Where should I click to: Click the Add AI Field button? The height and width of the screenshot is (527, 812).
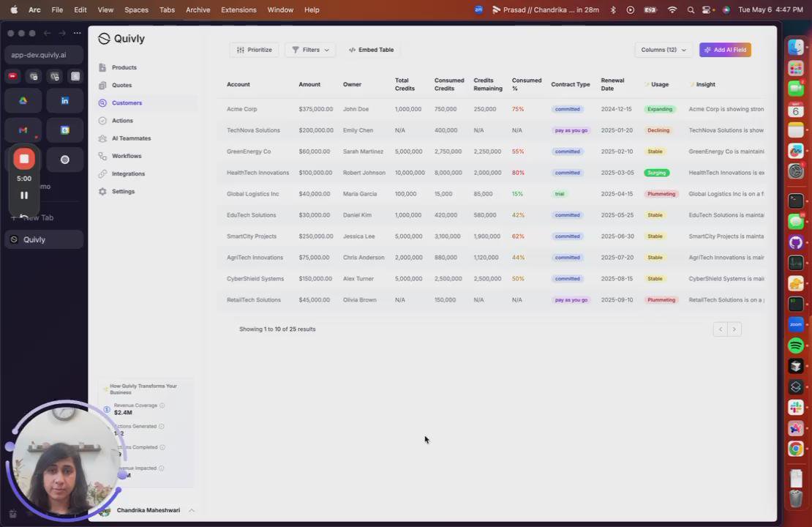point(725,50)
